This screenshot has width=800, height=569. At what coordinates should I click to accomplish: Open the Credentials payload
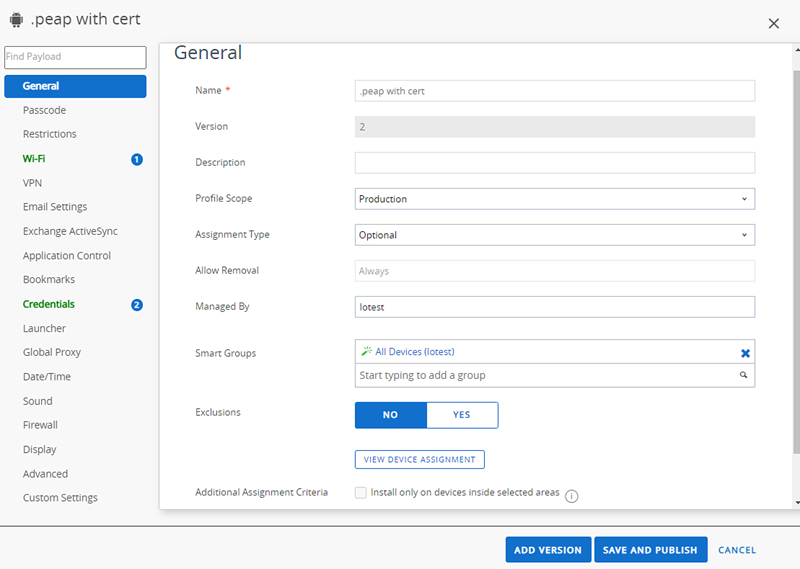48,304
